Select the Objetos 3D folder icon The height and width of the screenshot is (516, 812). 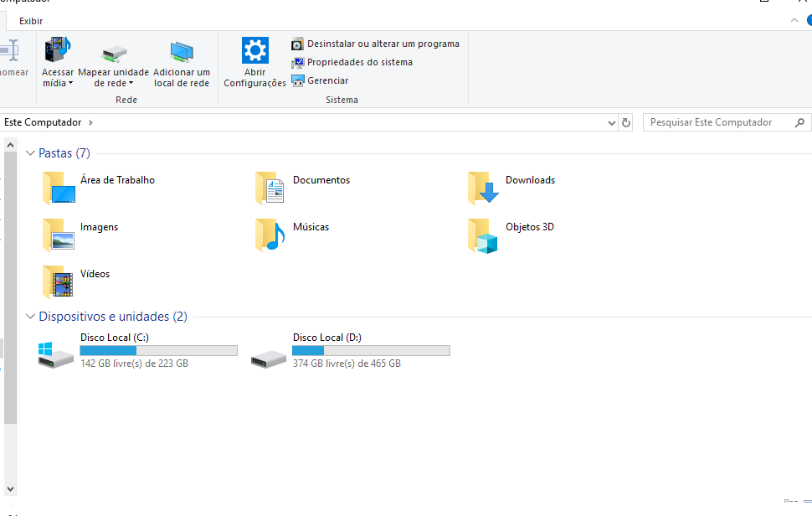point(483,236)
